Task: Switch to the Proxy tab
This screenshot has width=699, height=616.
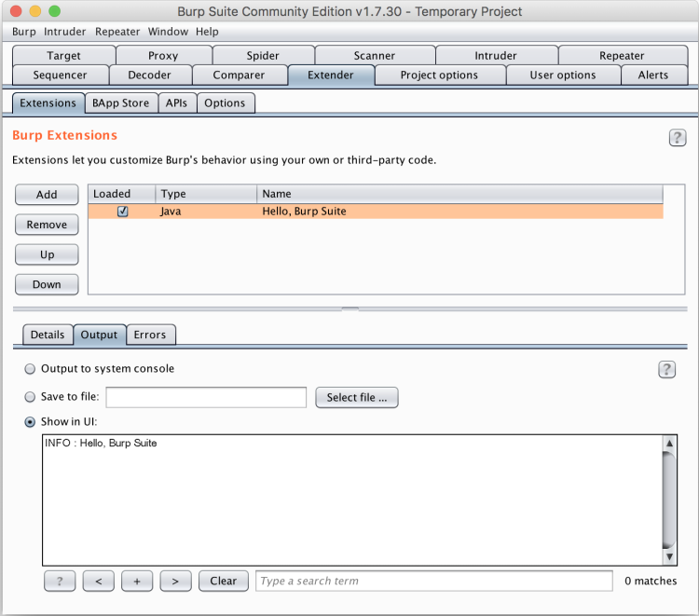Action: (x=163, y=55)
